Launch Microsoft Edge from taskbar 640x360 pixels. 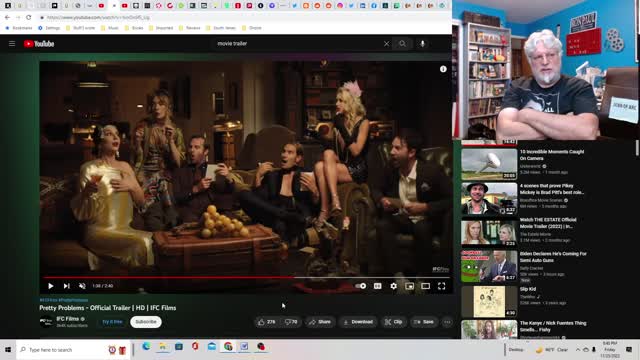click(146, 347)
